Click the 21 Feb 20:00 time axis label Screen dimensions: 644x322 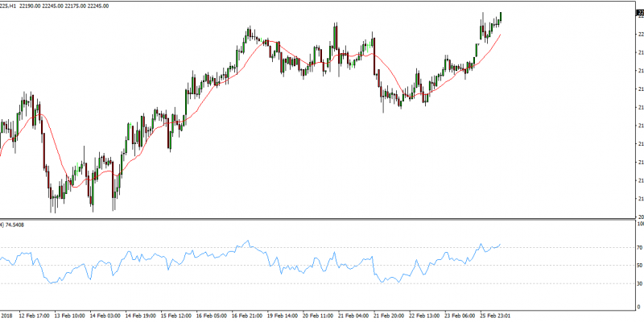point(388,316)
